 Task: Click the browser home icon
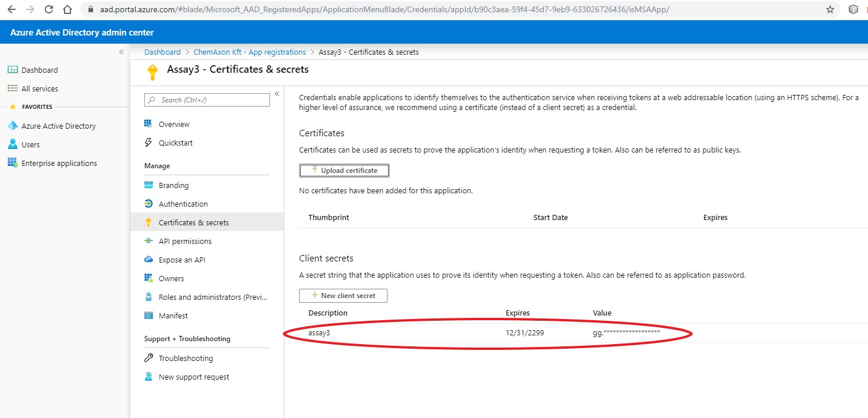67,9
